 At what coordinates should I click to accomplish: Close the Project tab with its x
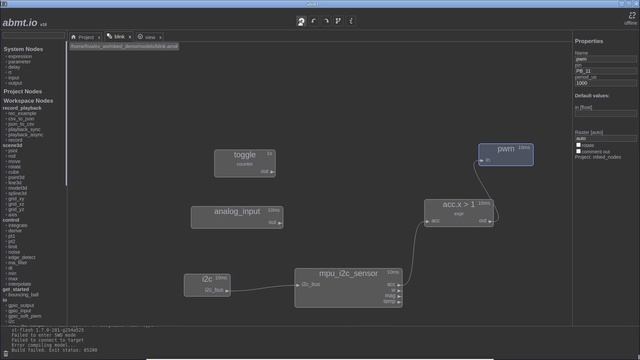pos(99,37)
